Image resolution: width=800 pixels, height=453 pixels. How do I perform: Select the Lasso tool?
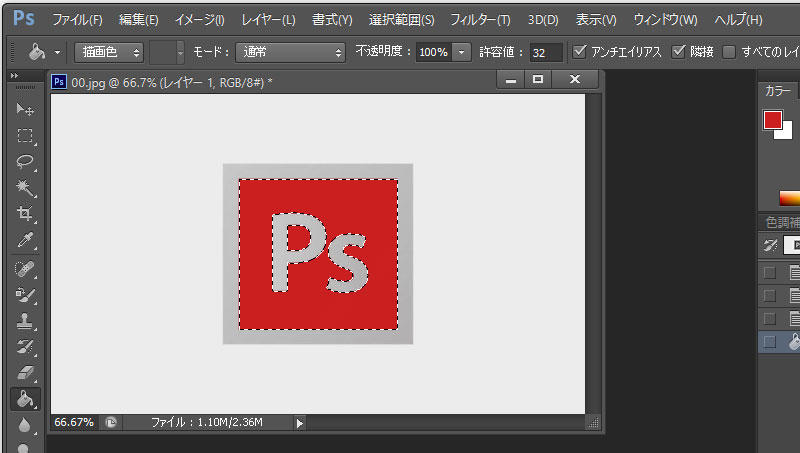tap(24, 161)
